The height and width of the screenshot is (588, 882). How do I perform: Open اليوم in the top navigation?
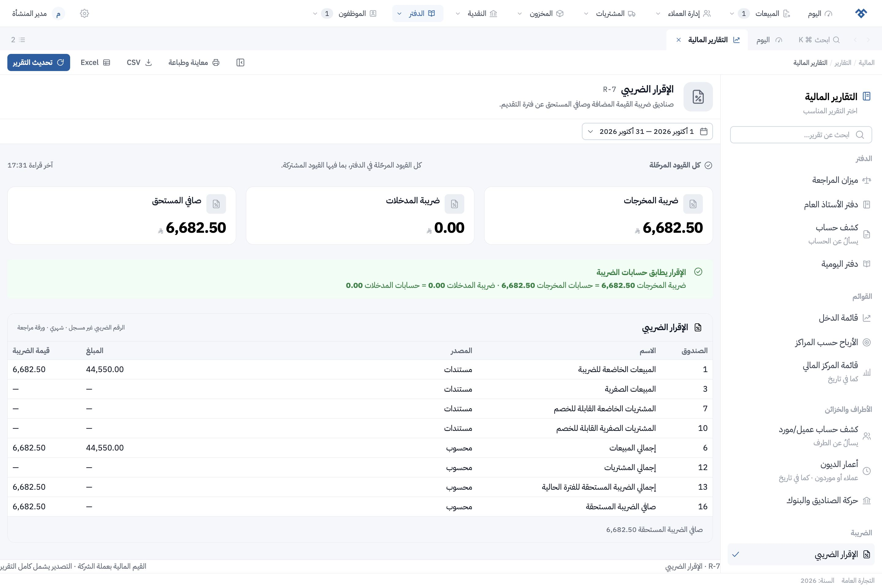820,13
